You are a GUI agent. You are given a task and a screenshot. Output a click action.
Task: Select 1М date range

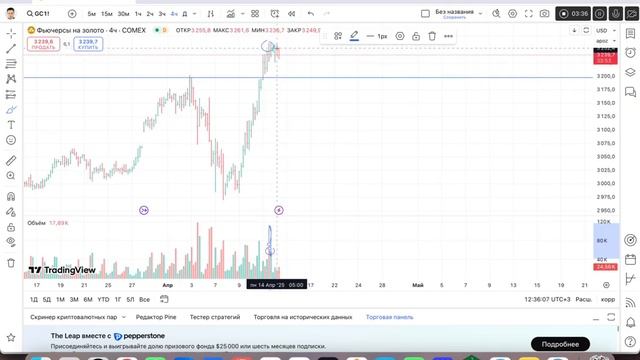pyautogui.click(x=60, y=300)
